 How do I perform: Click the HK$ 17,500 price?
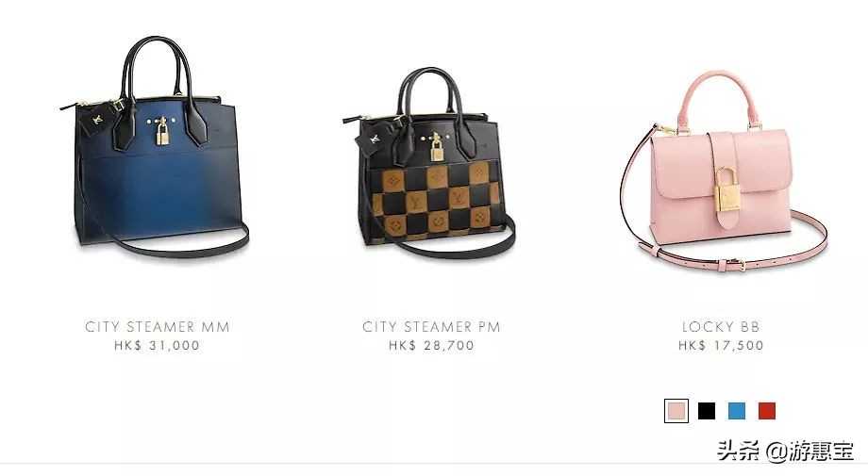[x=721, y=346]
